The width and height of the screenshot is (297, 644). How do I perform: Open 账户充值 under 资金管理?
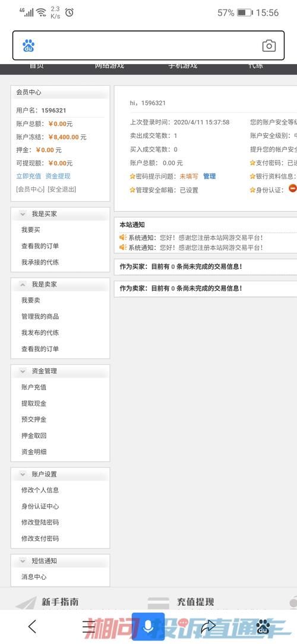[x=34, y=387]
